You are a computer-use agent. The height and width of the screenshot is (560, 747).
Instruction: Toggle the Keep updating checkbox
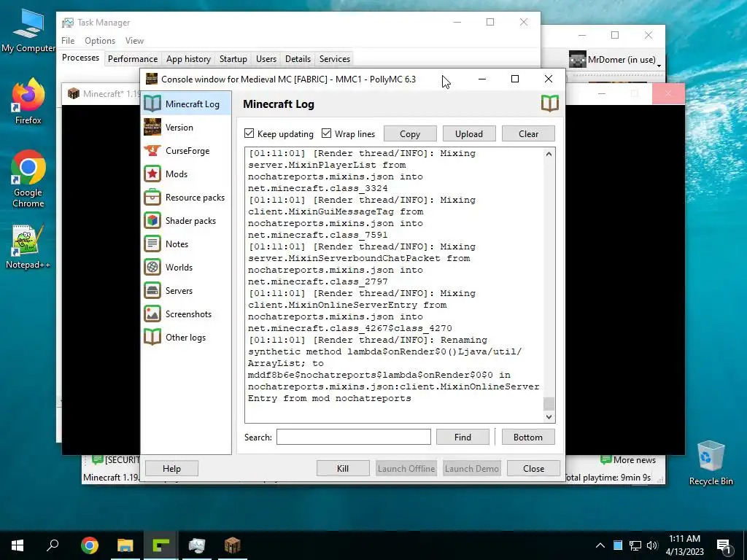click(249, 133)
